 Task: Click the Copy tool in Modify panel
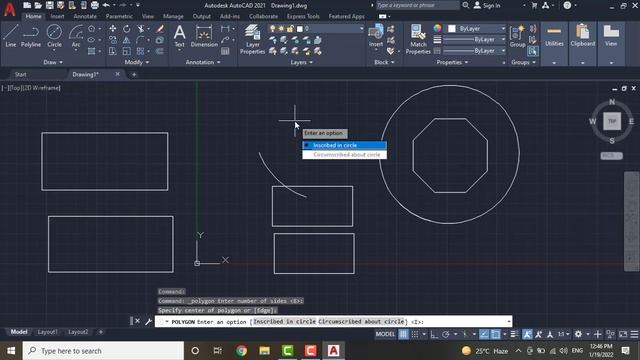click(x=113, y=40)
